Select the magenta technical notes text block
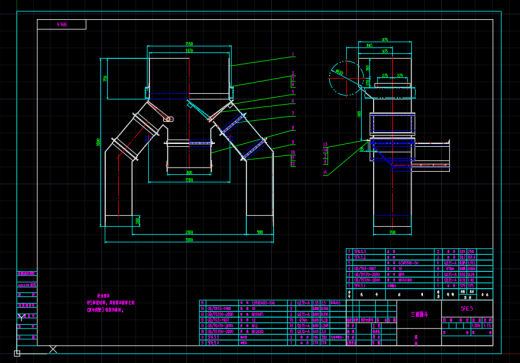Viewport: 520px width, 363px height. [110, 303]
